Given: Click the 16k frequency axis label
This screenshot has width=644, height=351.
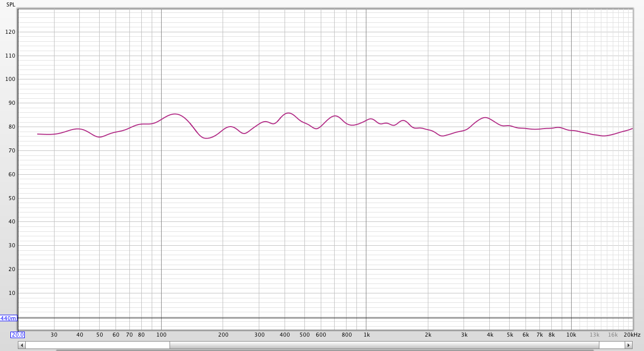Looking at the screenshot, I should 613,335.
